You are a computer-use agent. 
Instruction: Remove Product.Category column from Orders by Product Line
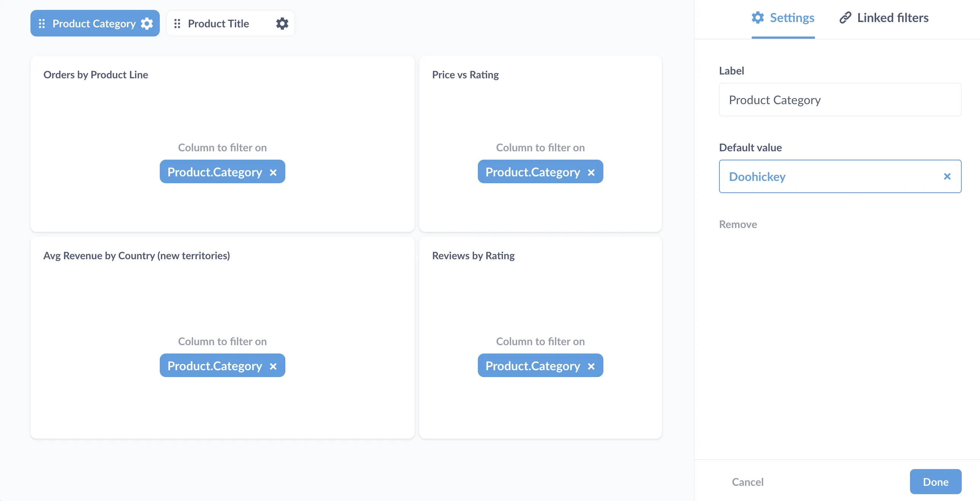(273, 172)
